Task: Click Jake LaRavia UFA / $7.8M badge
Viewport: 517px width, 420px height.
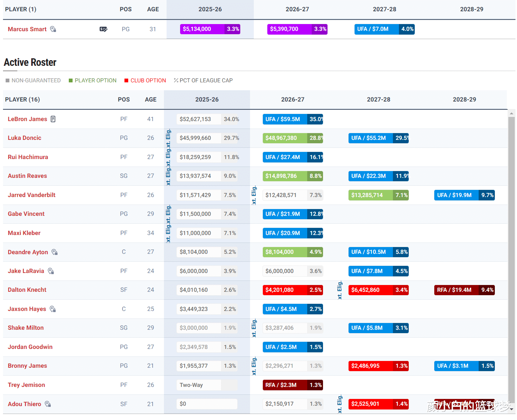Action: (x=378, y=271)
